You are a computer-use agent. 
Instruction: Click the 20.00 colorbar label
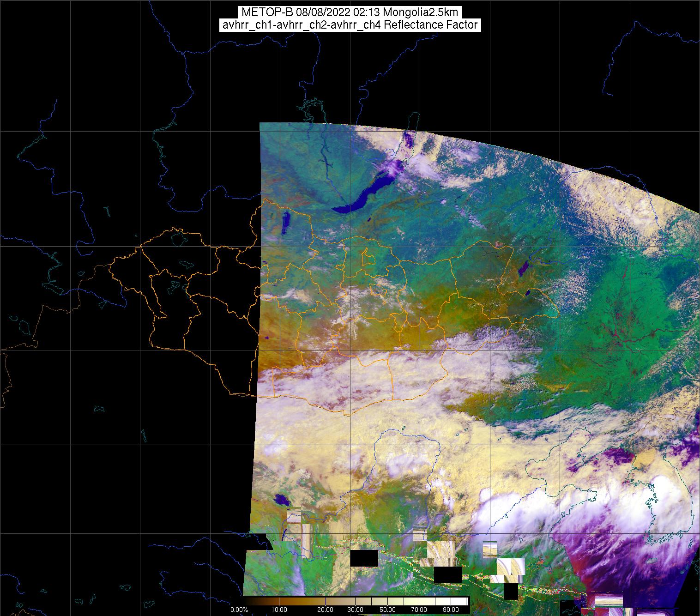(x=325, y=610)
